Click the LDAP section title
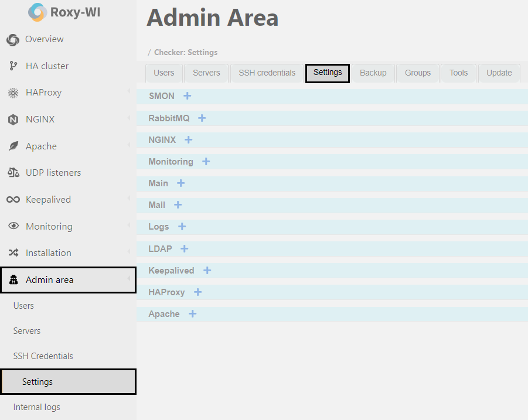The image size is (528, 420). tap(161, 249)
